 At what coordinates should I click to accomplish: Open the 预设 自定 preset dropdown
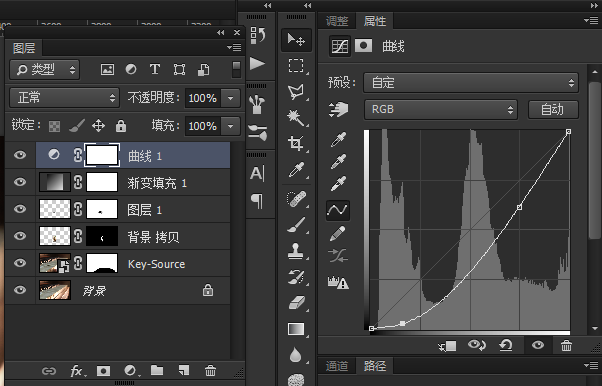point(471,83)
